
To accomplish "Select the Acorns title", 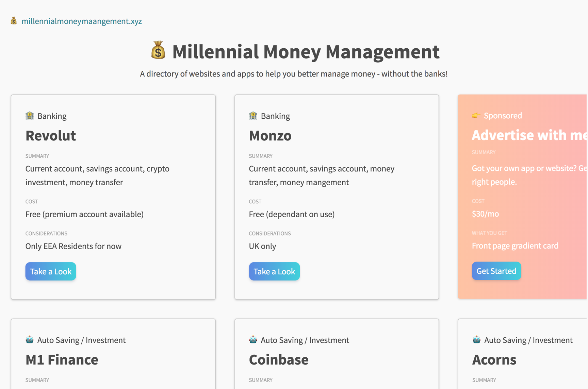I will 494,360.
